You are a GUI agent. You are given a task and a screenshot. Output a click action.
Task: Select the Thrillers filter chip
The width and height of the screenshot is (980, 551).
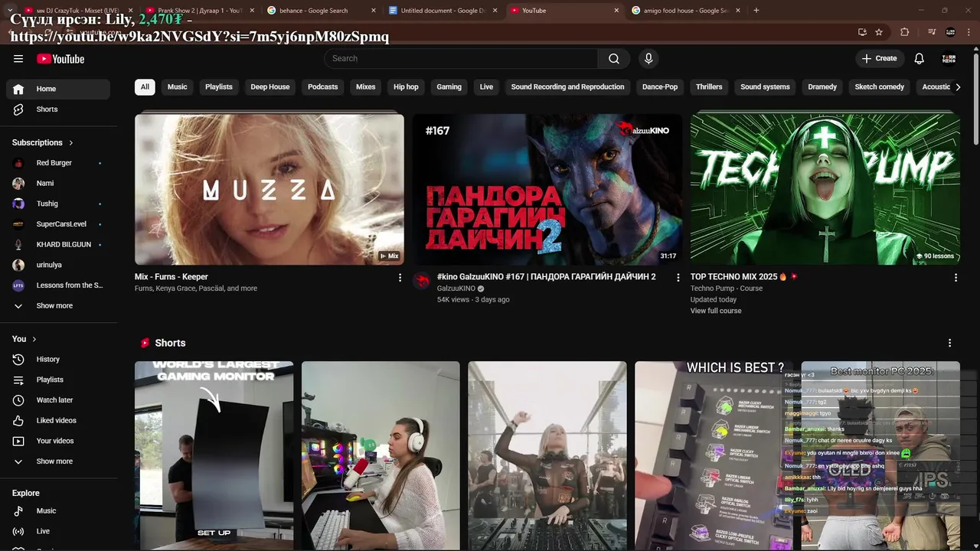click(x=709, y=87)
